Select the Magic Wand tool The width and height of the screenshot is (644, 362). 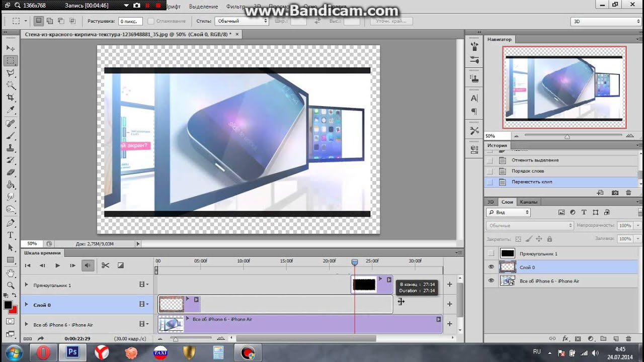click(11, 85)
